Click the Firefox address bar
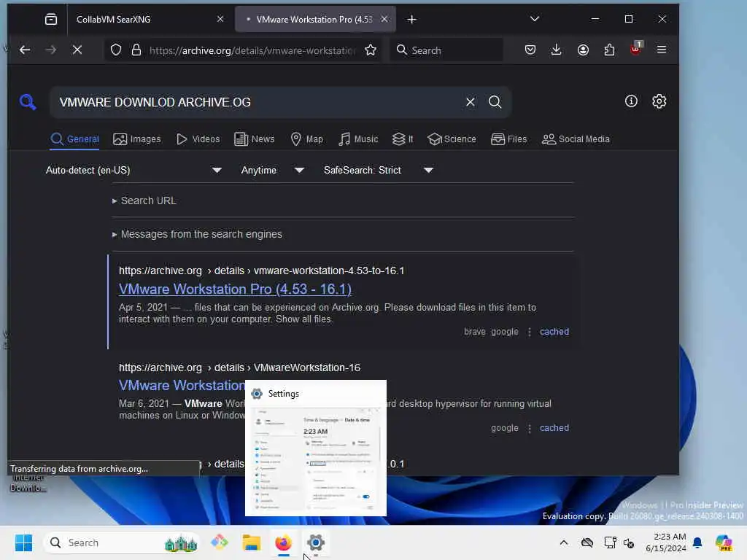This screenshot has width=747, height=560. click(252, 50)
